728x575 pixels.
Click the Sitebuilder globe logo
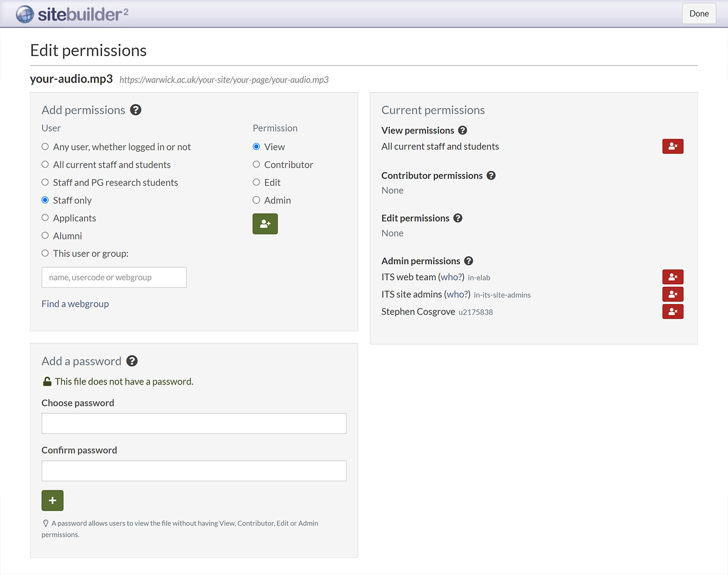point(25,13)
